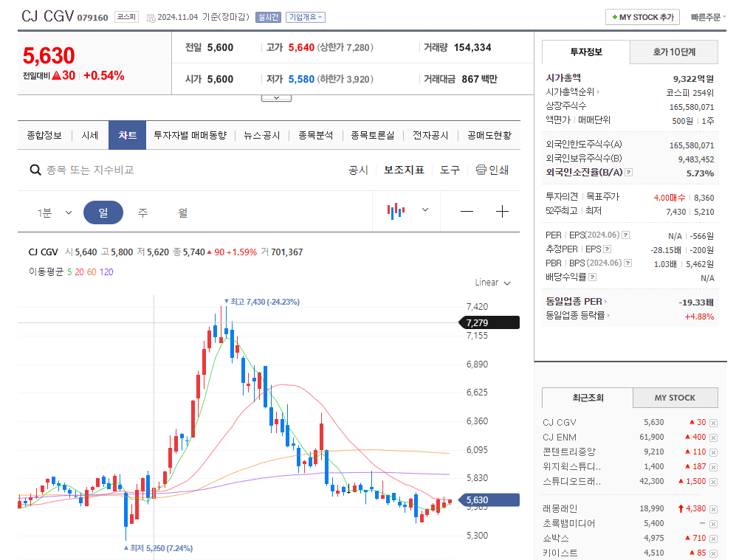Open 콘텐트리중앙 stock link

pos(569,452)
